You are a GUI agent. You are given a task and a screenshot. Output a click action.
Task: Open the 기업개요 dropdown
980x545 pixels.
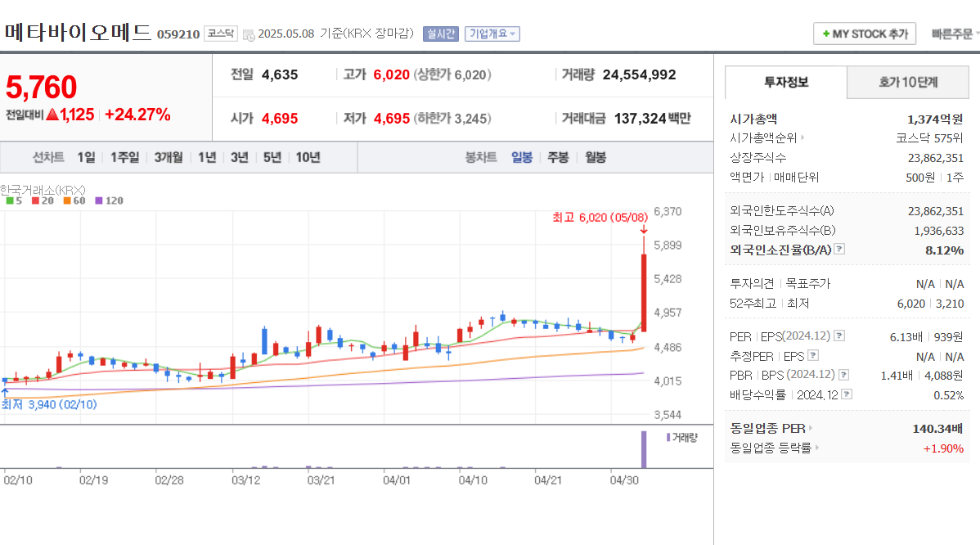(492, 34)
